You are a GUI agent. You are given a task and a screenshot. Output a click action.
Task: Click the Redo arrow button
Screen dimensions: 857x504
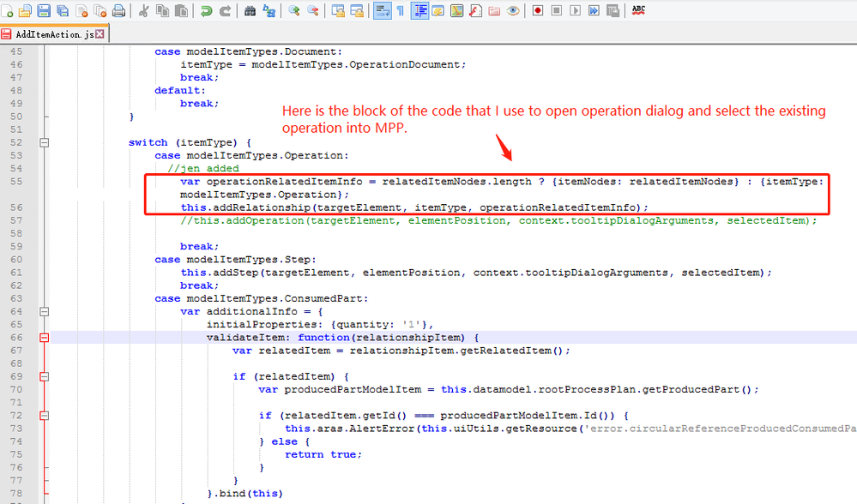[x=225, y=11]
